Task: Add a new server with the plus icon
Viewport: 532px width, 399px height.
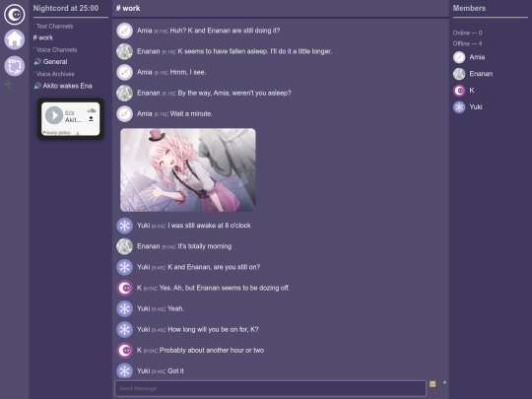Action: click(9, 84)
